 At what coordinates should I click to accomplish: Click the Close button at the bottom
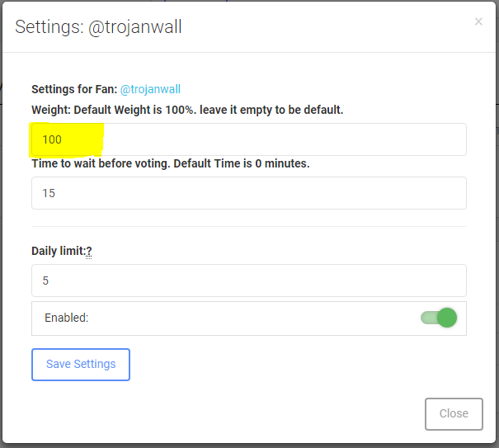point(454,414)
